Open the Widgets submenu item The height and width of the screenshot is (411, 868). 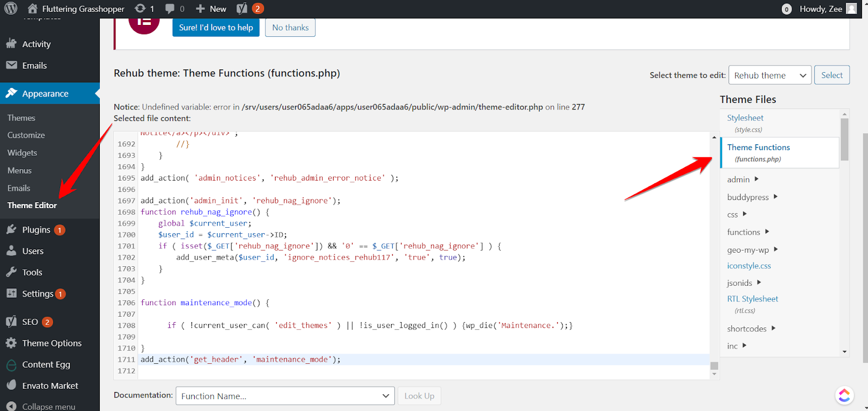click(22, 153)
